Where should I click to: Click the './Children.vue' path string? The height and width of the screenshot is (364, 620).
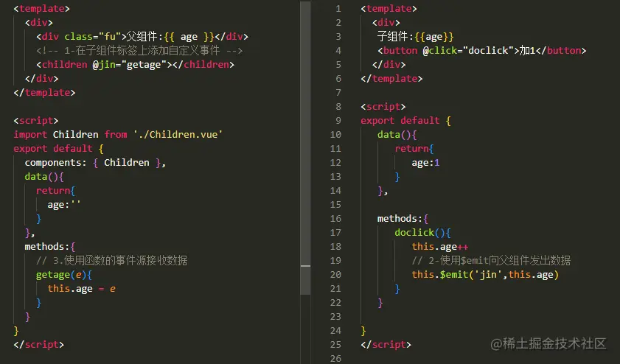point(178,135)
